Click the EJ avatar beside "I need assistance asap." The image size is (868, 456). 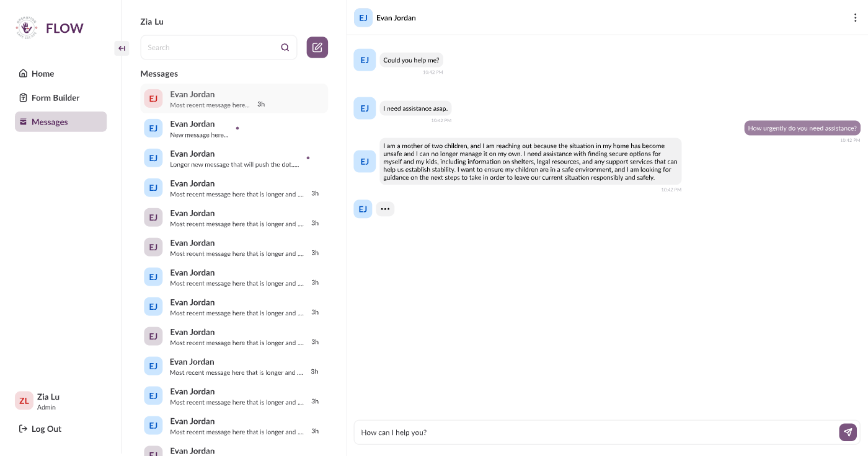[365, 108]
